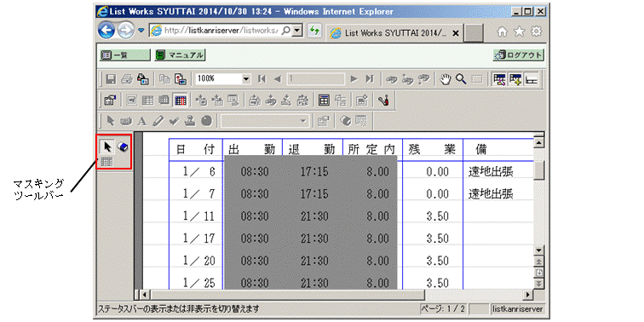Select the sticky note annotation tool
Image resolution: width=644 pixels, height=322 pixels.
(x=126, y=121)
